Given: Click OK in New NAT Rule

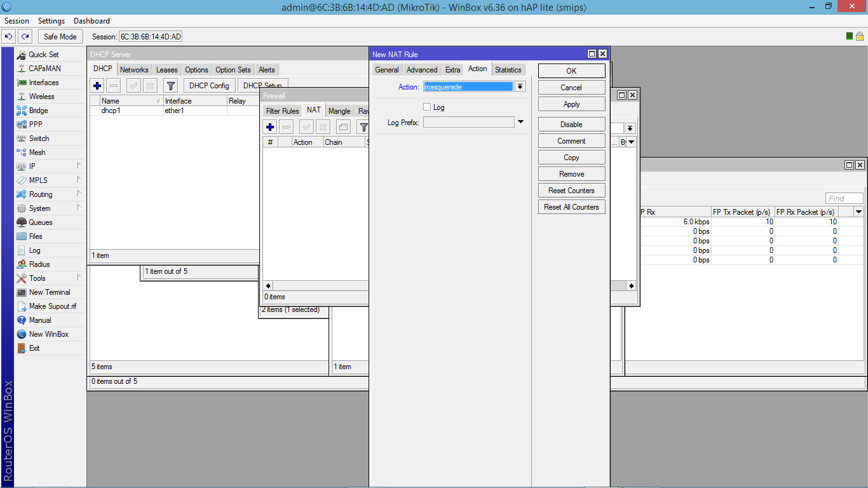Looking at the screenshot, I should (572, 71).
